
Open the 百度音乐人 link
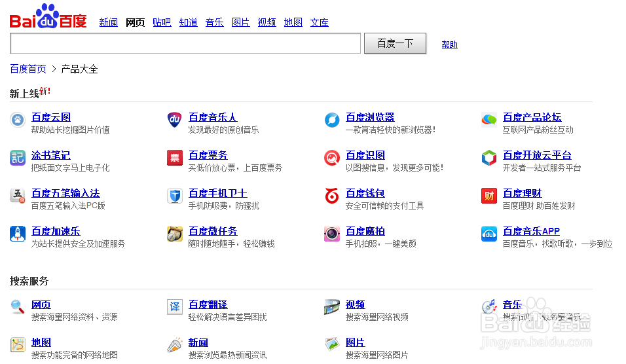(x=213, y=117)
